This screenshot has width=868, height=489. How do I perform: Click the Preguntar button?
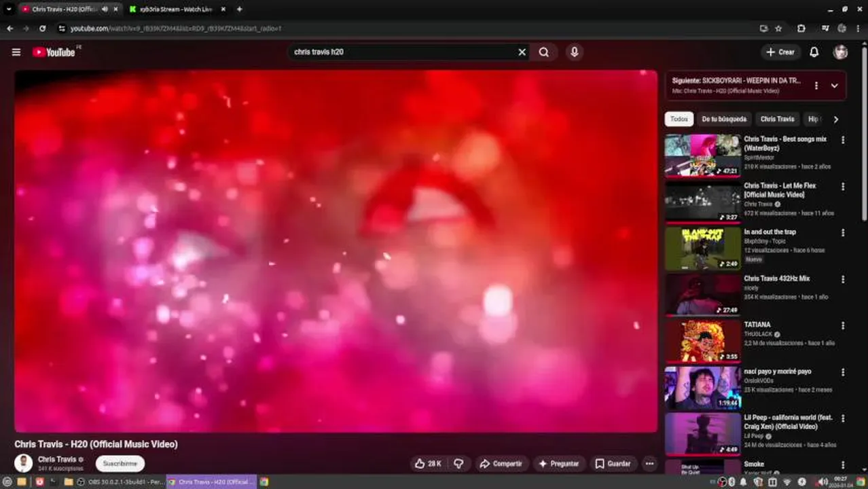[559, 464]
